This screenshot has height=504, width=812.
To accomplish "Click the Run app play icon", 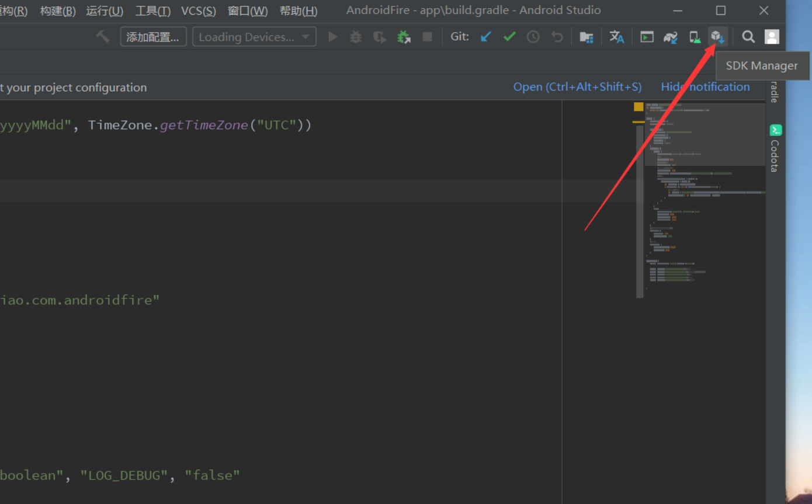I will pyautogui.click(x=332, y=37).
